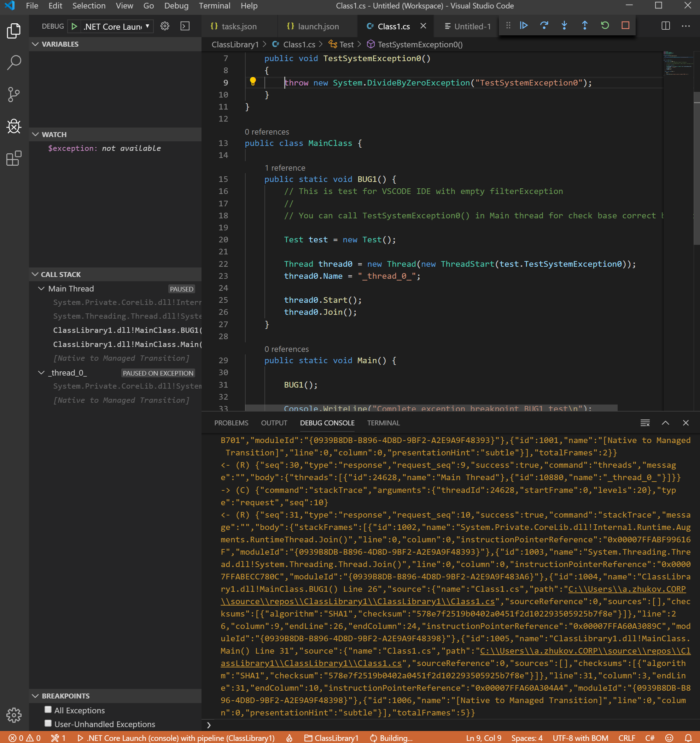The width and height of the screenshot is (700, 743).
Task: Restart the debug session
Action: [x=605, y=25]
